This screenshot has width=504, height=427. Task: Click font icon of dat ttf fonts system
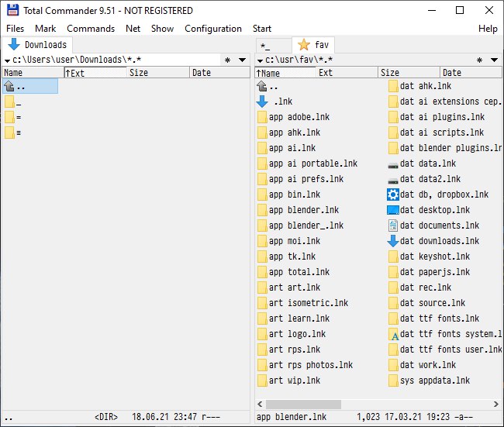click(393, 334)
